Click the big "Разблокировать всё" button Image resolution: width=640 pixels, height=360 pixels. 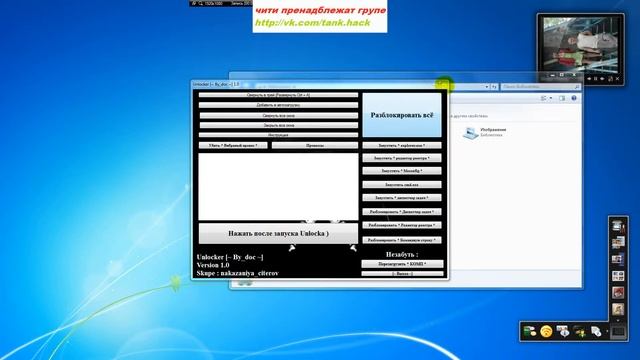click(x=402, y=115)
